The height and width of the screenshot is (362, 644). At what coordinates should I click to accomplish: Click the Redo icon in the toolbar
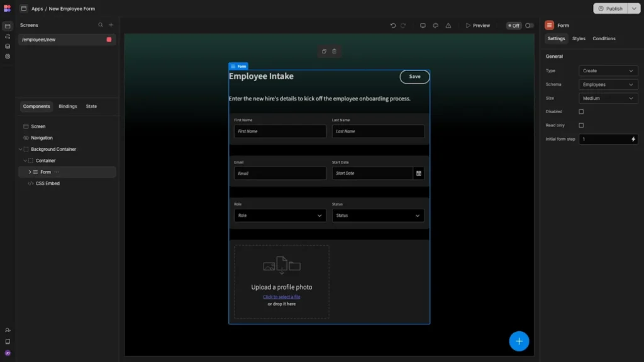tap(403, 25)
